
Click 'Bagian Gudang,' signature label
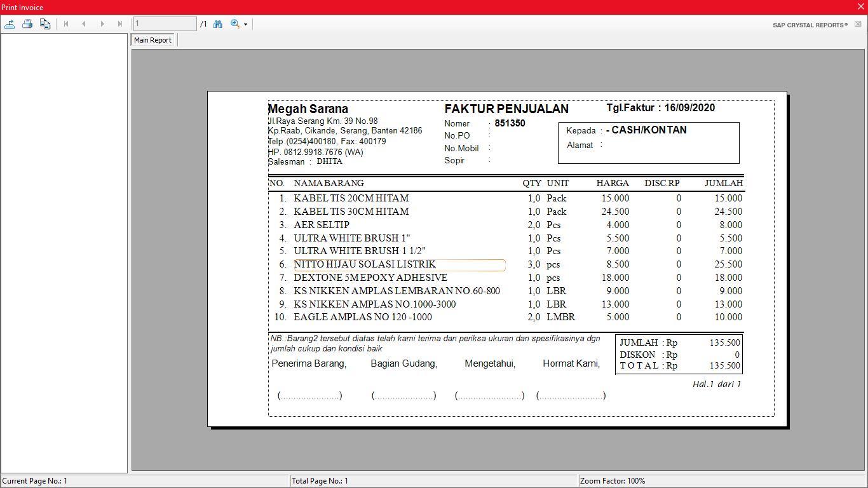click(x=404, y=363)
